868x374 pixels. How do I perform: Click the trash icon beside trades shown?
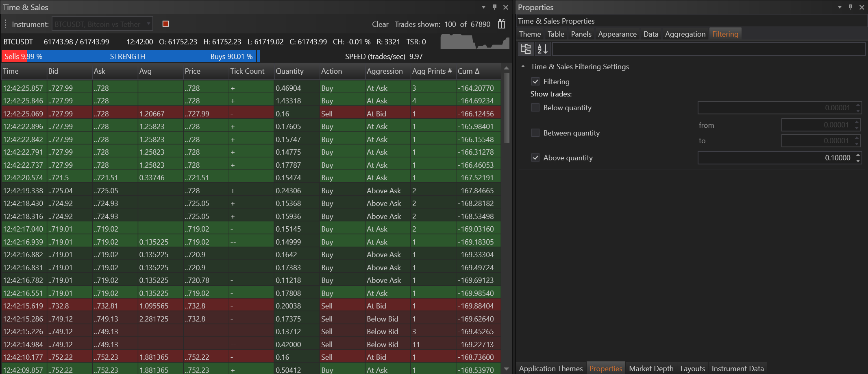point(501,24)
